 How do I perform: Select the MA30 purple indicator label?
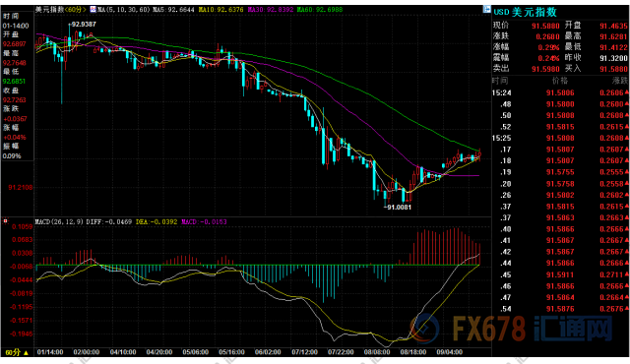coord(271,9)
